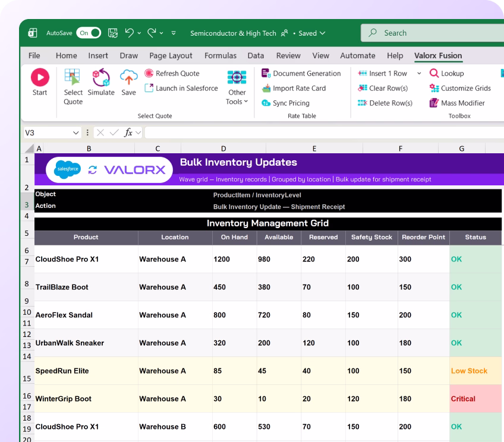Viewport: 504px width, 442px height.
Task: Select the Valorx Fusion tab
Action: click(x=438, y=56)
